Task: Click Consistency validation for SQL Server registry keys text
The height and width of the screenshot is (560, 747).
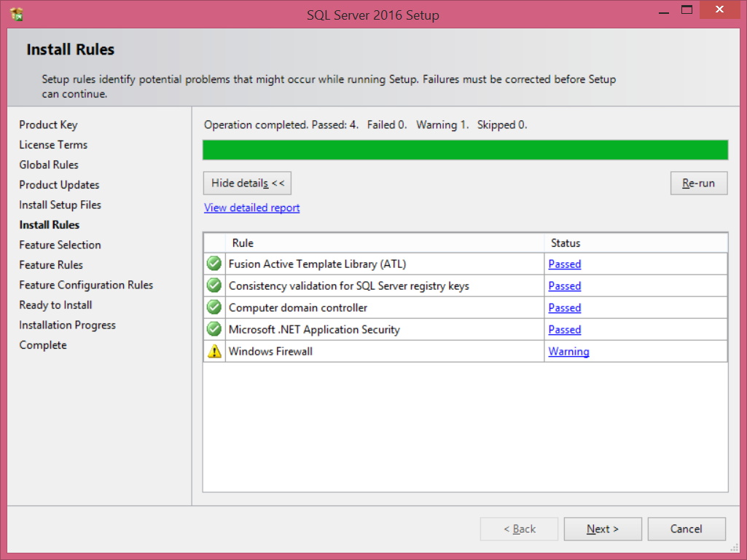Action: 349,285
